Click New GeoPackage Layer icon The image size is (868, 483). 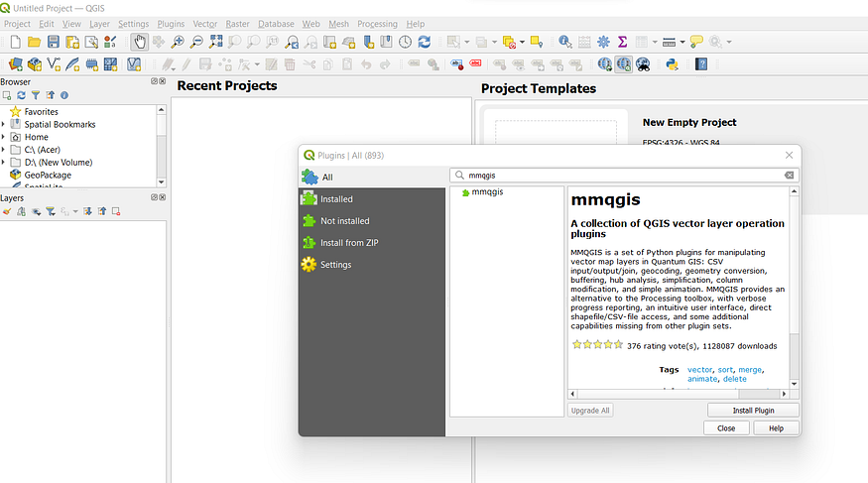pos(35,64)
